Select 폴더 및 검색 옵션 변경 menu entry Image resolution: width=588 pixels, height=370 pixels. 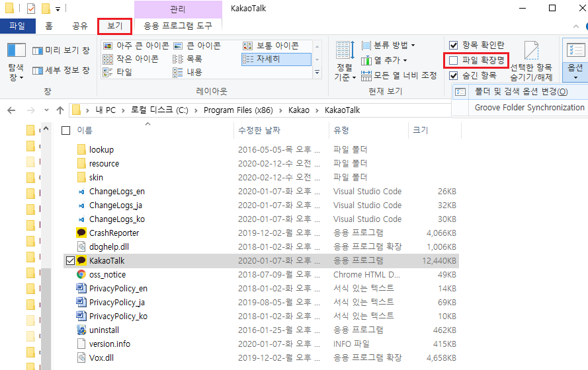click(x=521, y=92)
